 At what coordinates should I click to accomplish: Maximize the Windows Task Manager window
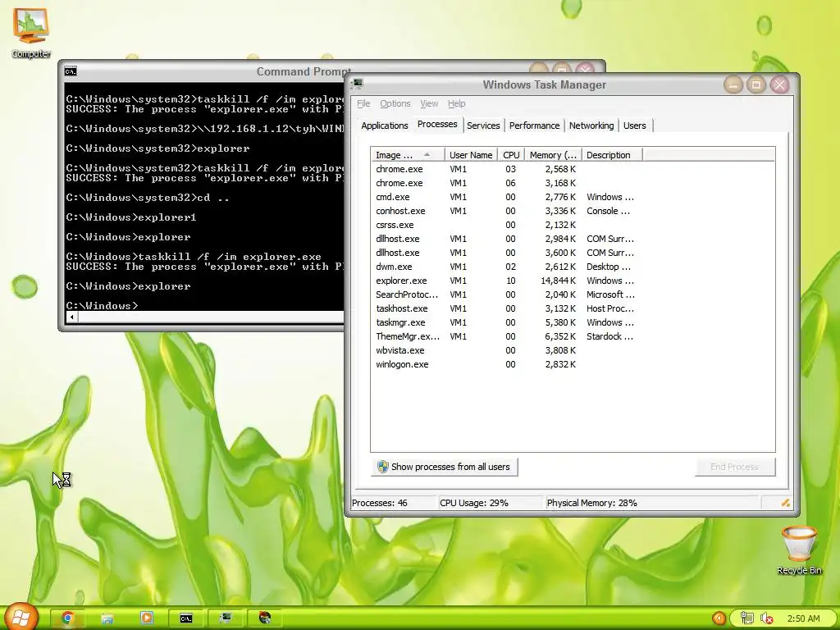coord(756,84)
